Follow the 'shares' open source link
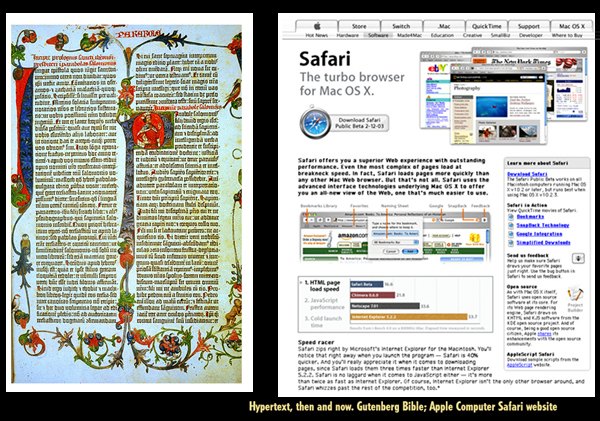This screenshot has height=421, width=600. 544,334
